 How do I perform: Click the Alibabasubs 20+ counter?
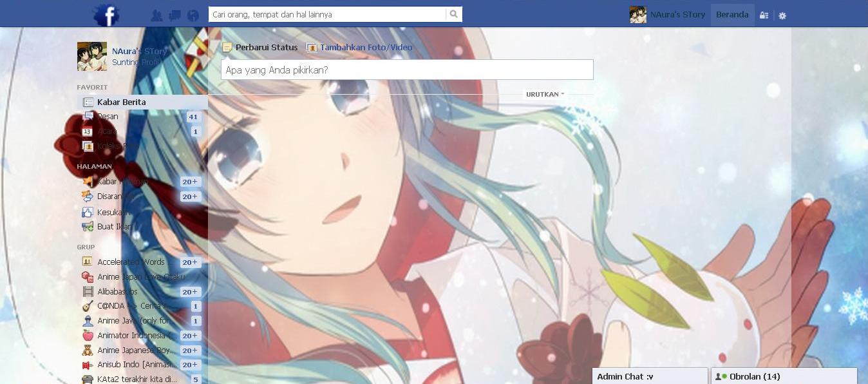pos(190,291)
